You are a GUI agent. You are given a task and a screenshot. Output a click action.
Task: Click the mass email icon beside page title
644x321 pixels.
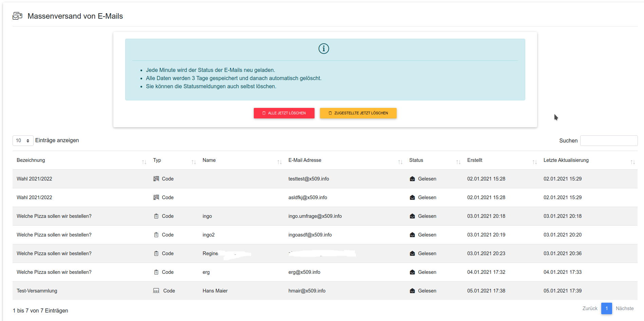pyautogui.click(x=17, y=16)
